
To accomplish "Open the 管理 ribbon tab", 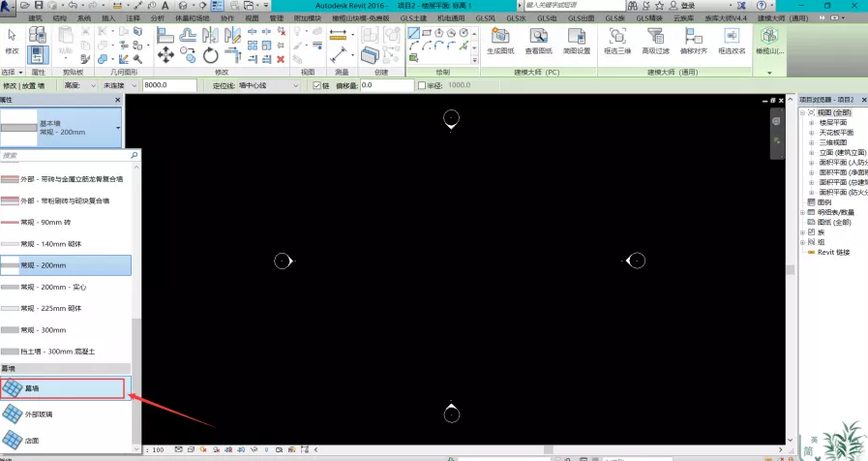I will coord(276,18).
